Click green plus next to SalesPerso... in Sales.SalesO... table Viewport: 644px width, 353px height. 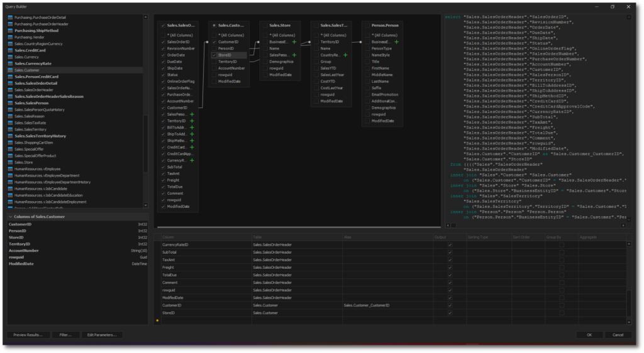coord(192,114)
